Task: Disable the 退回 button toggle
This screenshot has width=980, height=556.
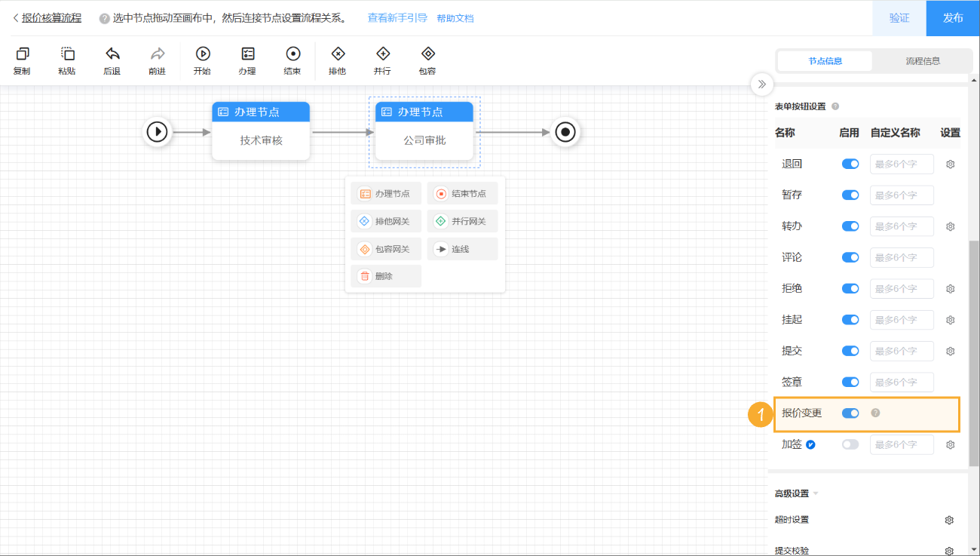Action: point(850,164)
